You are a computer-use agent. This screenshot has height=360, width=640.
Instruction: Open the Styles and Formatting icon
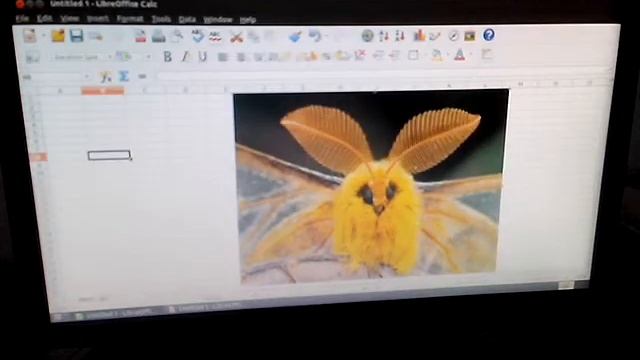pos(32,57)
